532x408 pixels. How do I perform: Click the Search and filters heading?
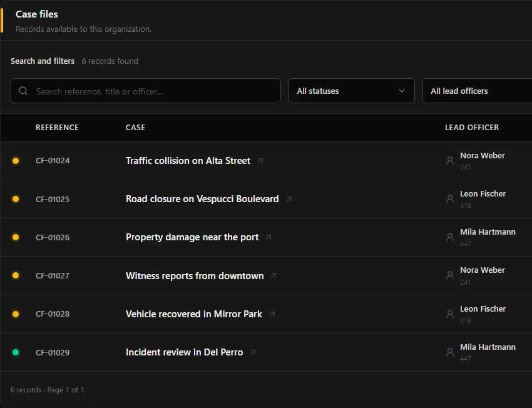(x=43, y=61)
